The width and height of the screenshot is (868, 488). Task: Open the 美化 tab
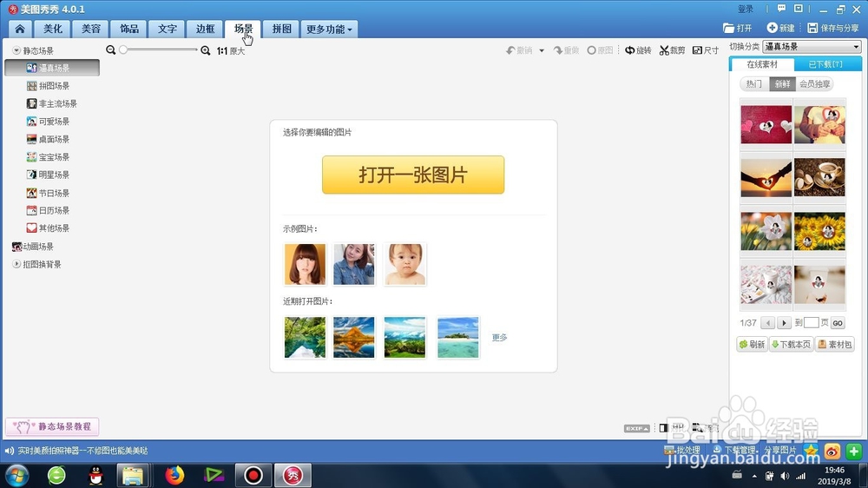[53, 29]
